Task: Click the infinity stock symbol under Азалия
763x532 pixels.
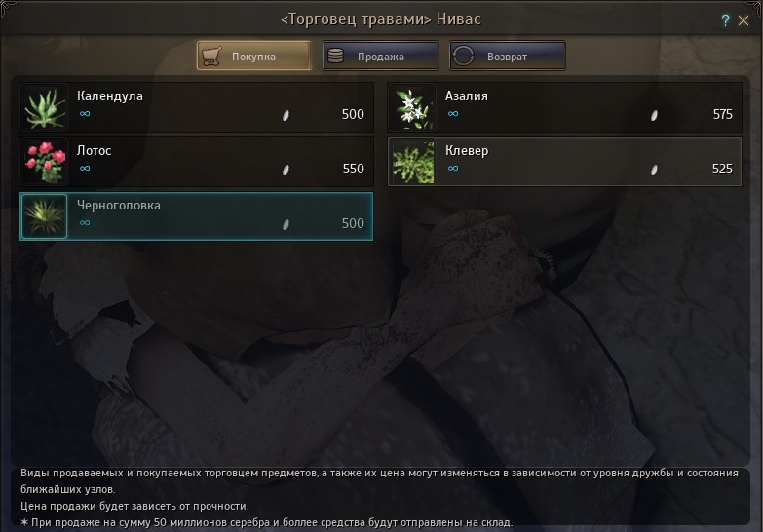Action: click(453, 113)
